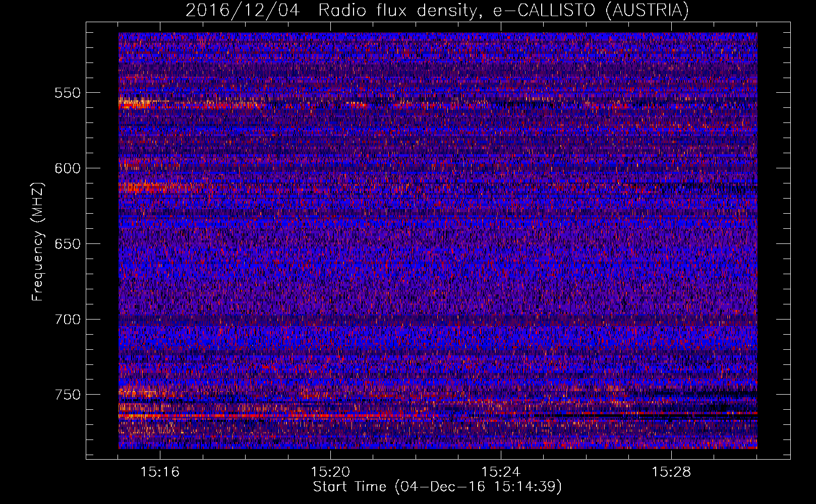This screenshot has width=816, height=504.
Task: Click the 650 frequency tick label
Action: (68, 244)
